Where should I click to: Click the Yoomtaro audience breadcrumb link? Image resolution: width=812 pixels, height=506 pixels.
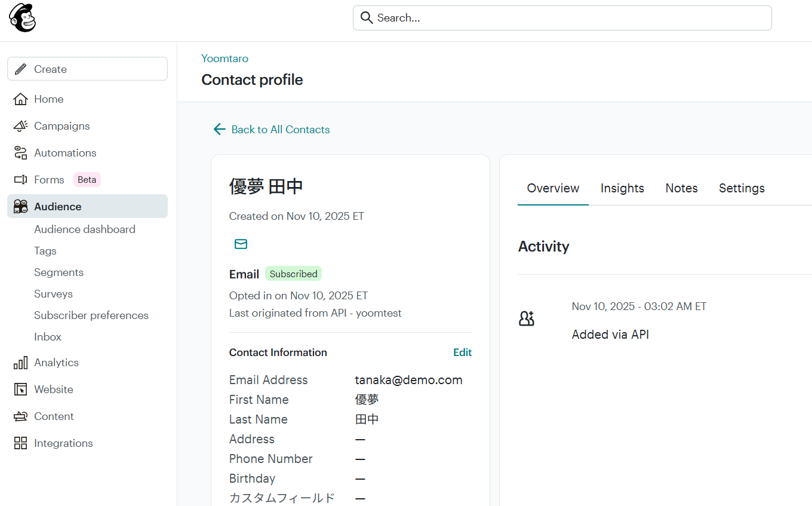[224, 59]
